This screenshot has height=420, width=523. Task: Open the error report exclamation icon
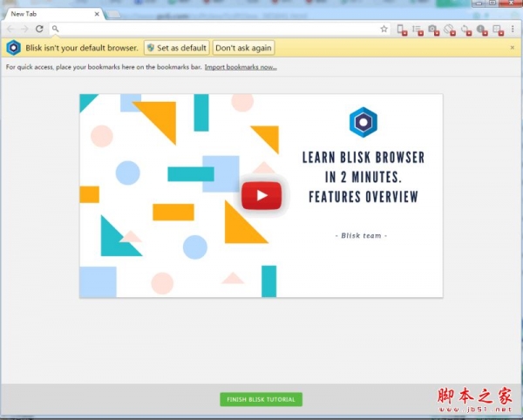(482, 30)
